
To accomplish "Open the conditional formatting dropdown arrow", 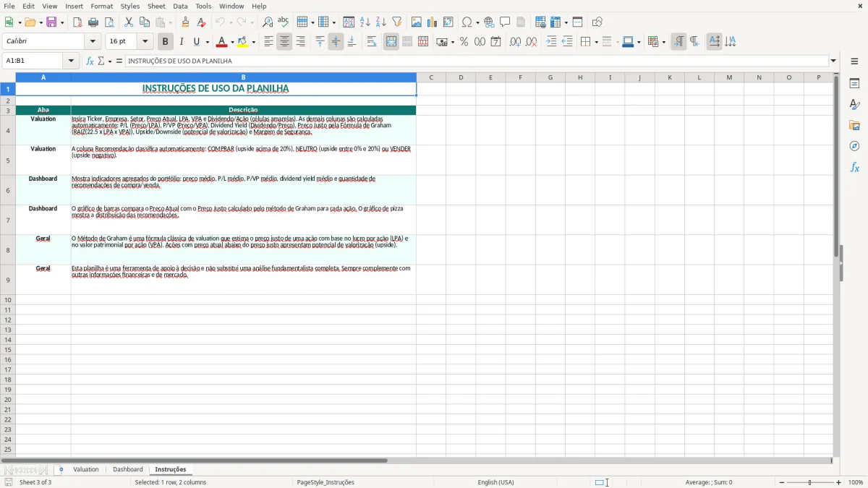I will 663,42.
